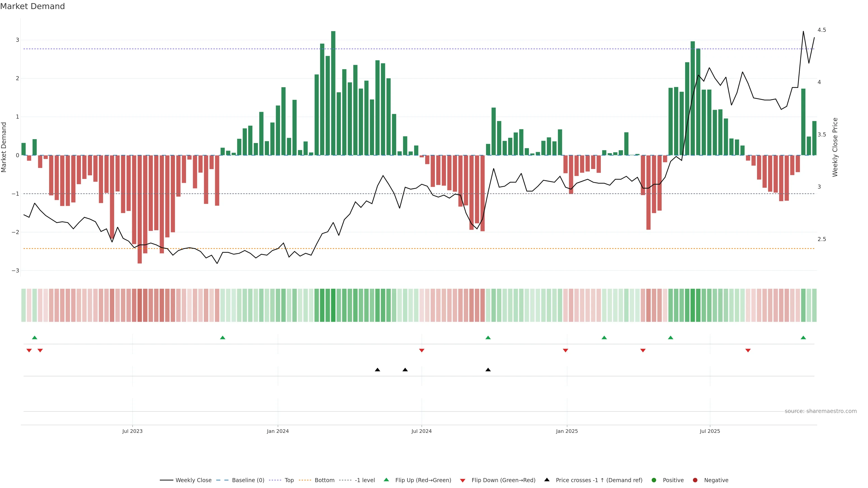The height and width of the screenshot is (488, 868).
Task: Hide the Top threshold legend item
Action: pyautogui.click(x=289, y=480)
